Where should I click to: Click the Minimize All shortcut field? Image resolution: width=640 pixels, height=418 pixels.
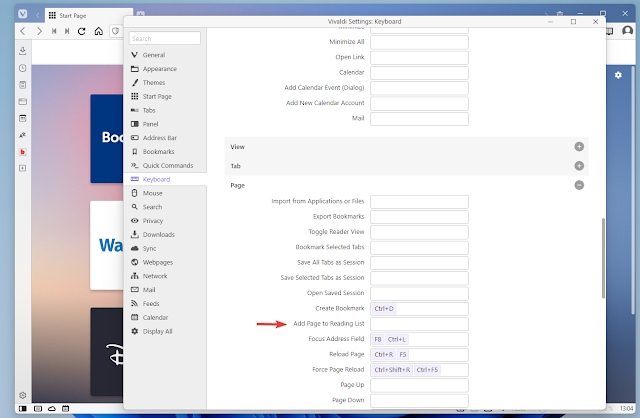click(419, 42)
